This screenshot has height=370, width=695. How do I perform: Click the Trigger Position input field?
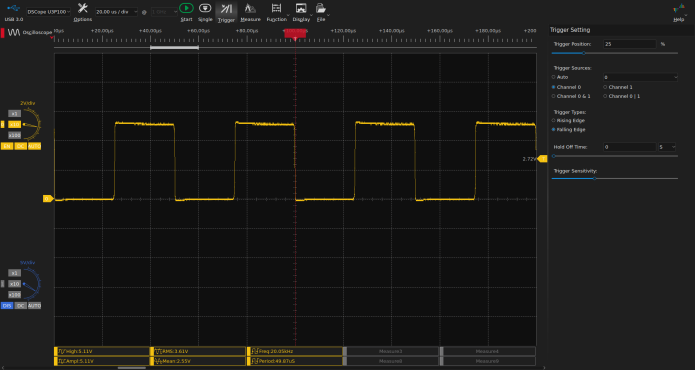pyautogui.click(x=629, y=44)
